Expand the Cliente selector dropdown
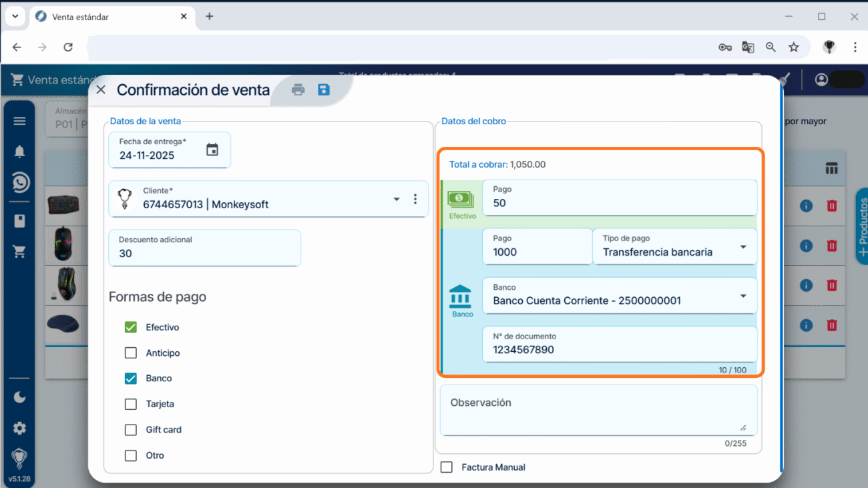Screen dimensions: 868x488 [x=397, y=200]
